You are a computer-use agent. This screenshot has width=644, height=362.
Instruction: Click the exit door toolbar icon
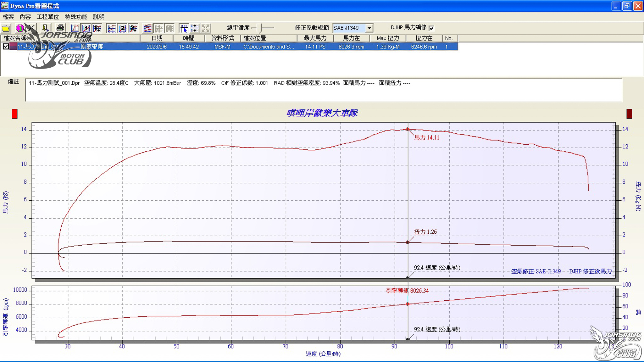pyautogui.click(x=45, y=28)
